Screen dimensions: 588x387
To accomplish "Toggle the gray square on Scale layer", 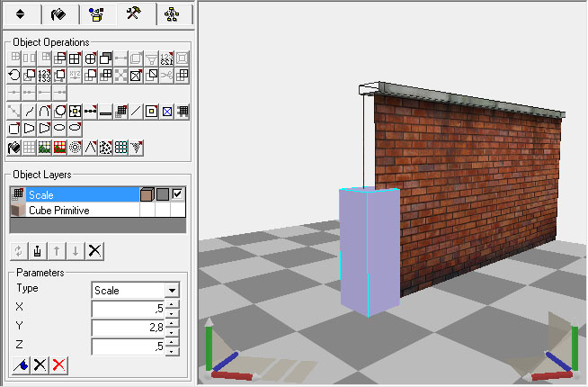I will (162, 193).
